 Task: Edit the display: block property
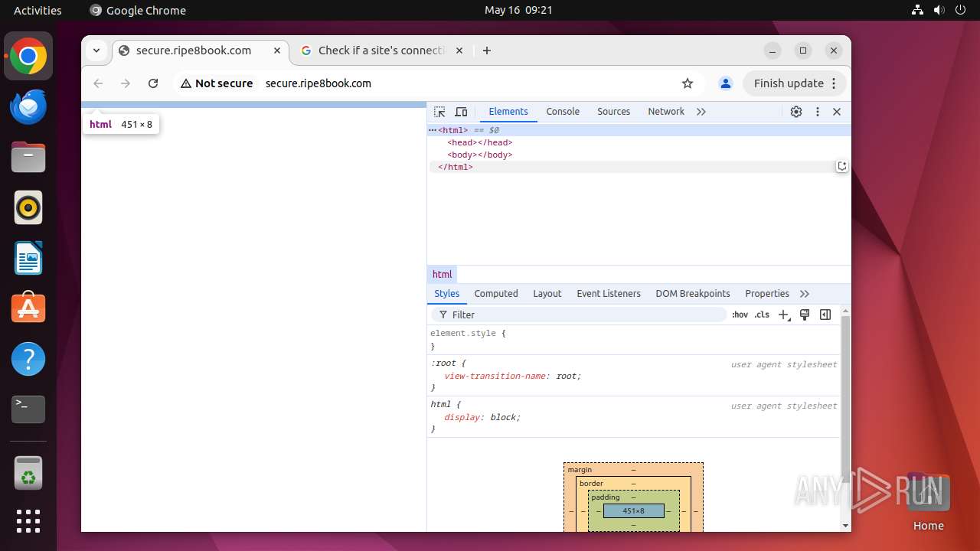pyautogui.click(x=482, y=418)
